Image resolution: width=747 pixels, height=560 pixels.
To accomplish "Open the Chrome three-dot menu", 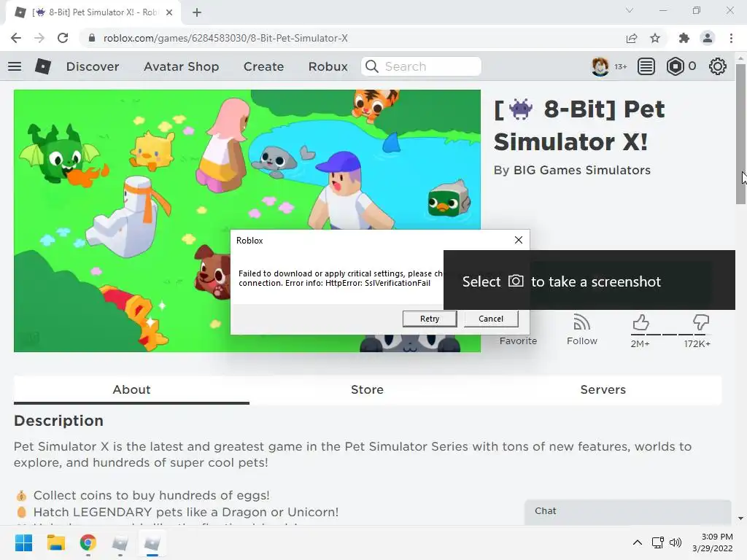I will coord(731,38).
